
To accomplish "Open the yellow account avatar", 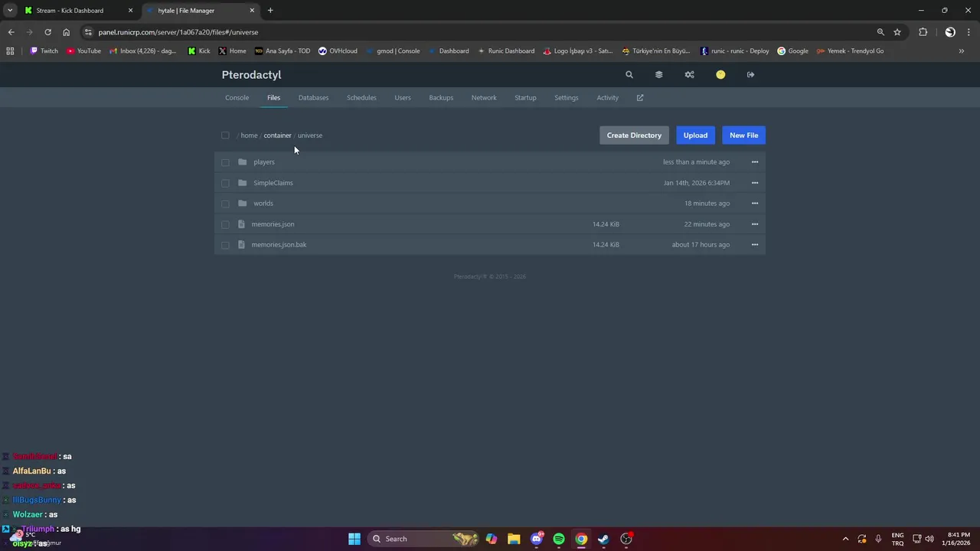I will pyautogui.click(x=720, y=75).
